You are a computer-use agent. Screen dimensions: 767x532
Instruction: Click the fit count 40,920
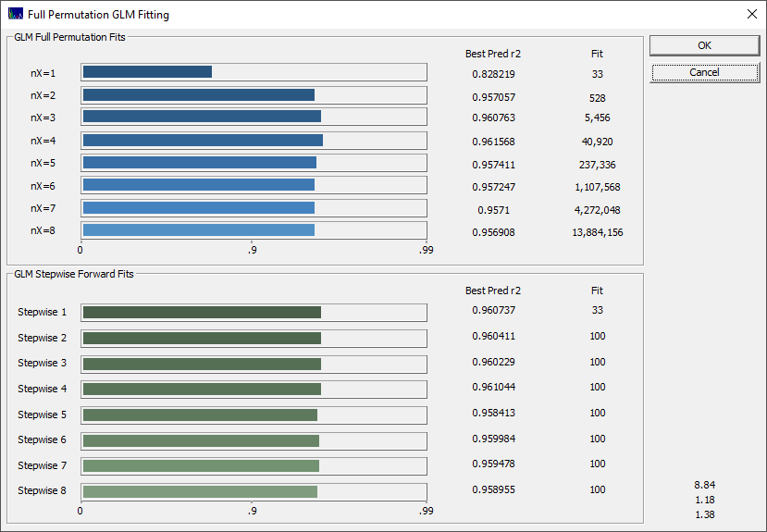click(598, 142)
